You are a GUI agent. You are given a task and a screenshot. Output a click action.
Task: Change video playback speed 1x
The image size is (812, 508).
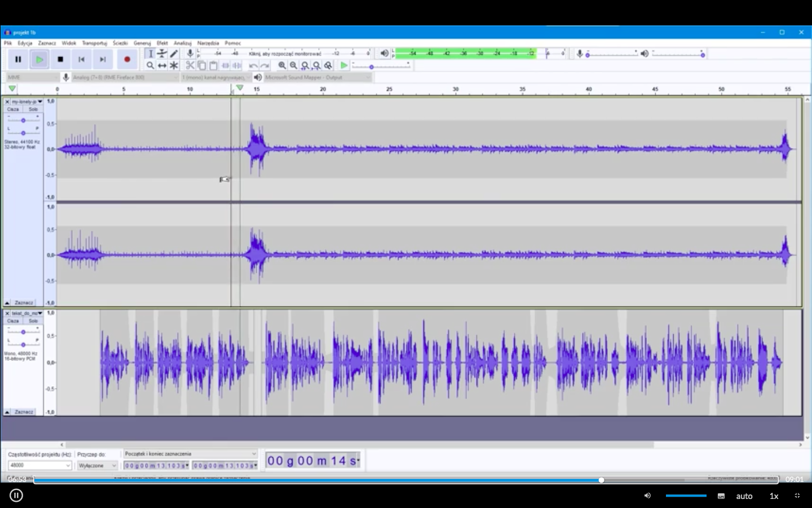774,496
